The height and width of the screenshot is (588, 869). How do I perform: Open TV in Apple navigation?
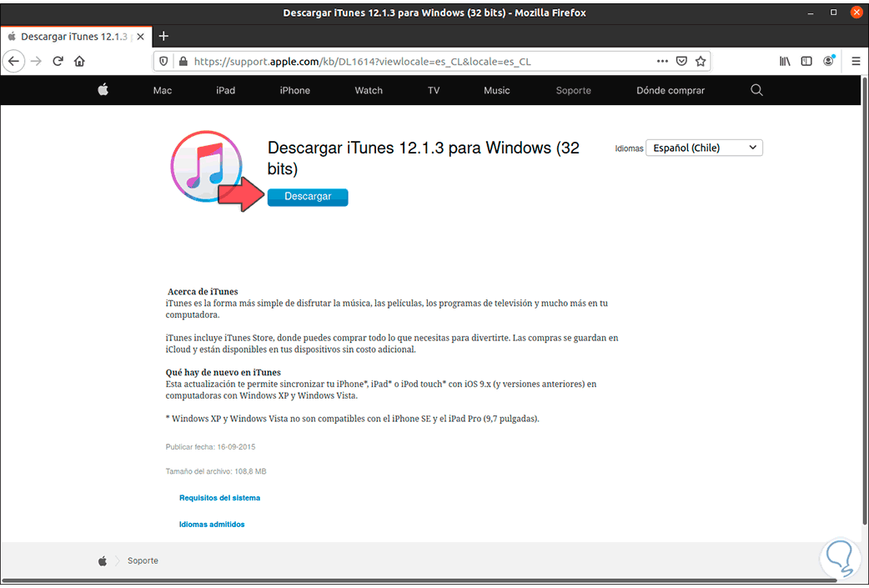coord(434,90)
